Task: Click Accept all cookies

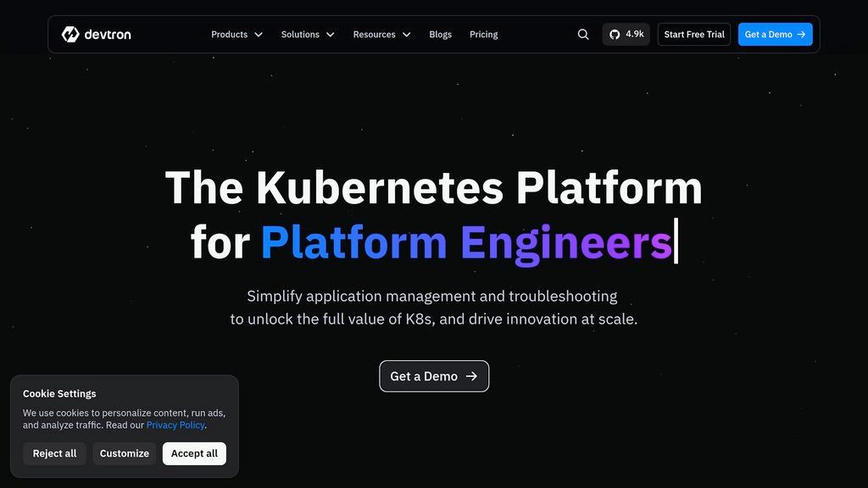Action: [x=194, y=453]
